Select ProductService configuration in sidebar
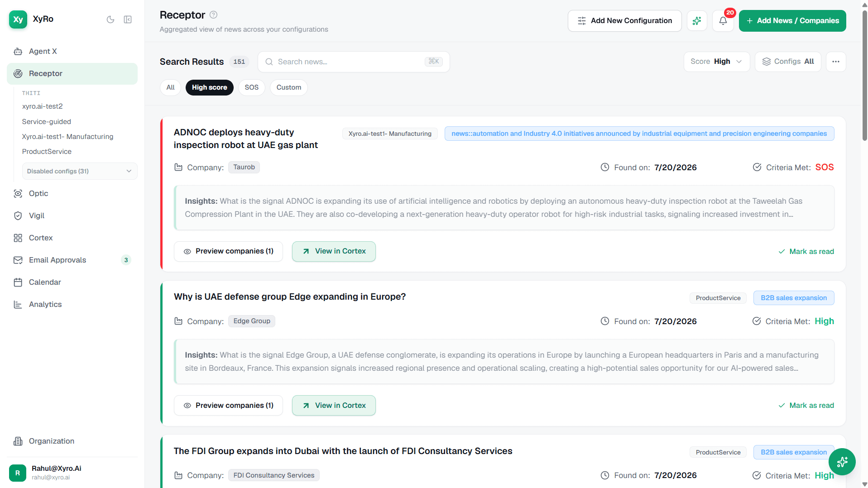This screenshot has width=868, height=488. [47, 151]
